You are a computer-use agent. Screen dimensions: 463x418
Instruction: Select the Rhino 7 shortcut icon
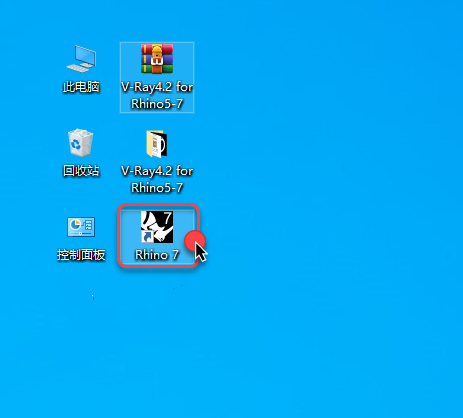pos(157,227)
